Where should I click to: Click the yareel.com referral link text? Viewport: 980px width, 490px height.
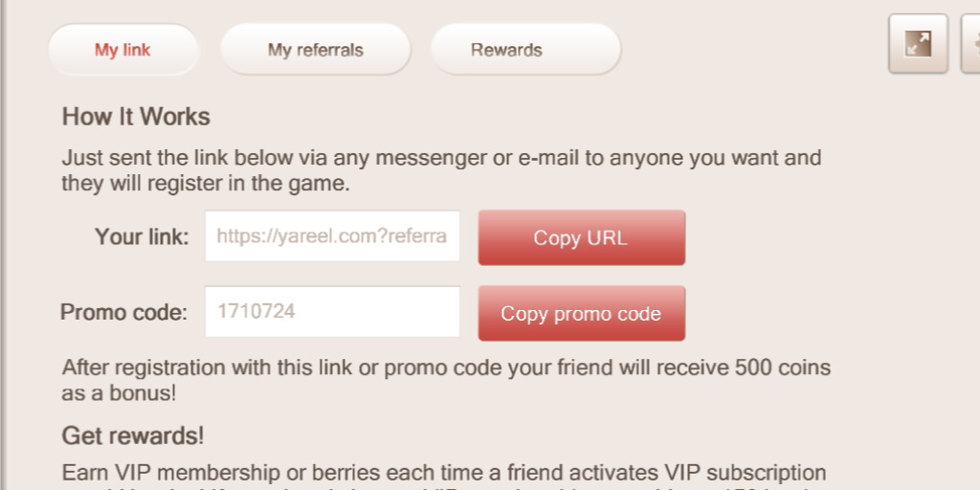[x=332, y=236]
